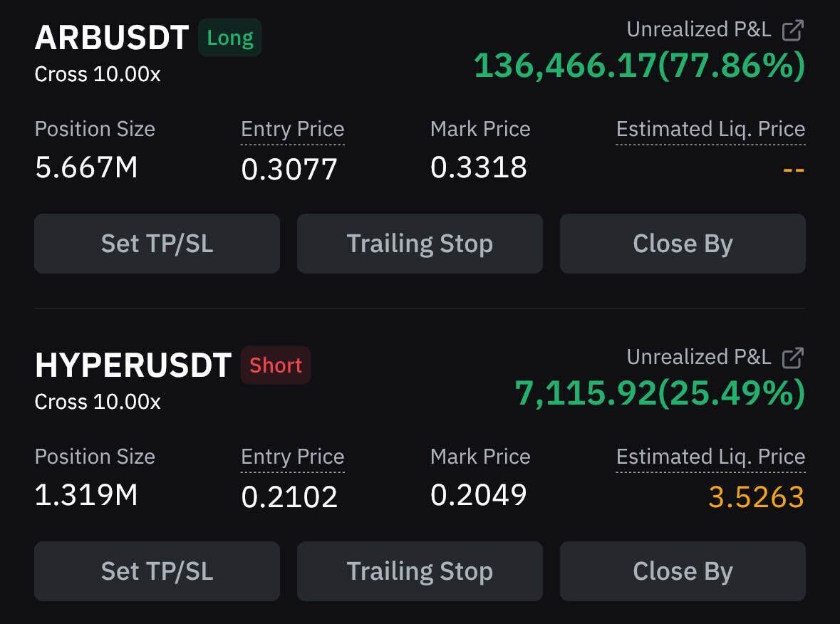Click HYPERUSDT's Estimated Liq. Price label
840x624 pixels.
710,457
